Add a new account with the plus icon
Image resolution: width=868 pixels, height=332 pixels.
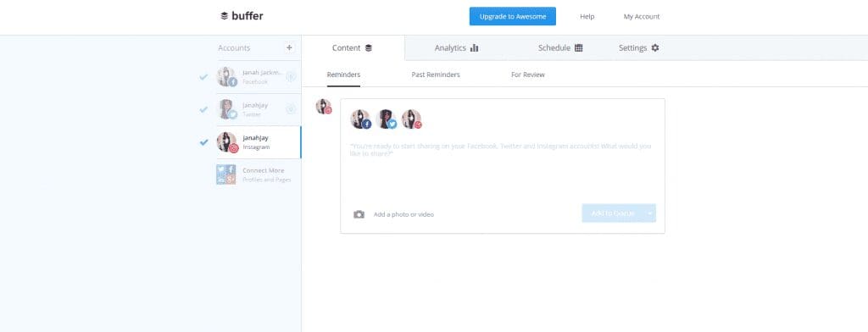pos(289,47)
